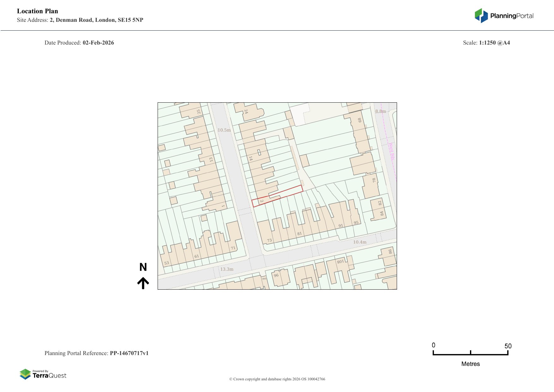The image size is (554, 392).
Task: Click the north arrow below the N
Action: [143, 283]
